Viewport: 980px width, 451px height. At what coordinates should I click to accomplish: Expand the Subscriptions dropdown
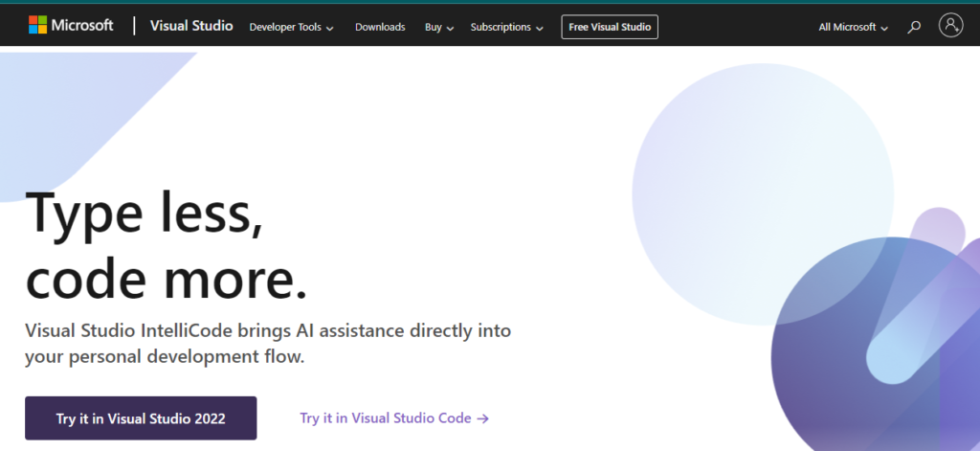pyautogui.click(x=507, y=27)
